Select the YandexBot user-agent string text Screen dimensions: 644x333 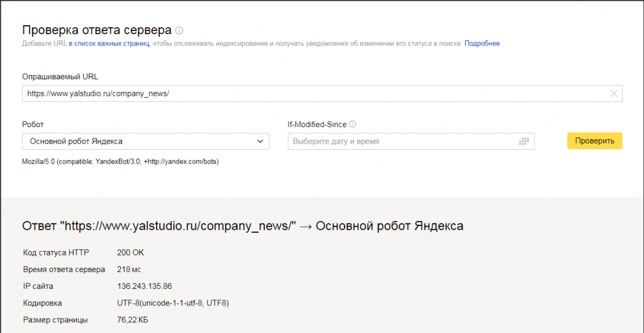(x=120, y=162)
